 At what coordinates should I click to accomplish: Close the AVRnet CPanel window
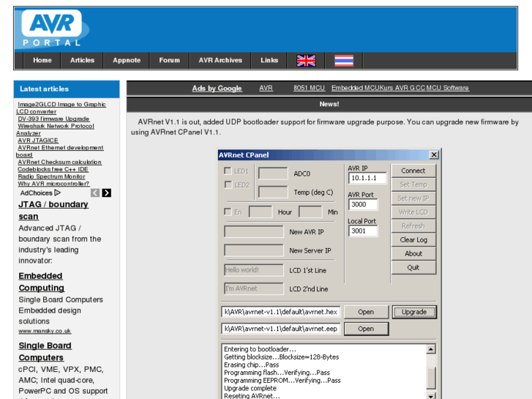coord(434,155)
